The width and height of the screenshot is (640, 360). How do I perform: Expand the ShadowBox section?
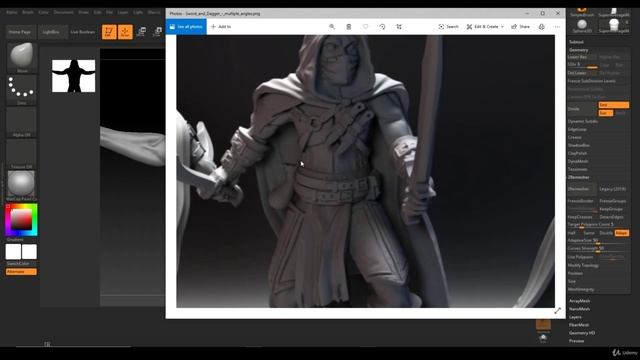579,145
